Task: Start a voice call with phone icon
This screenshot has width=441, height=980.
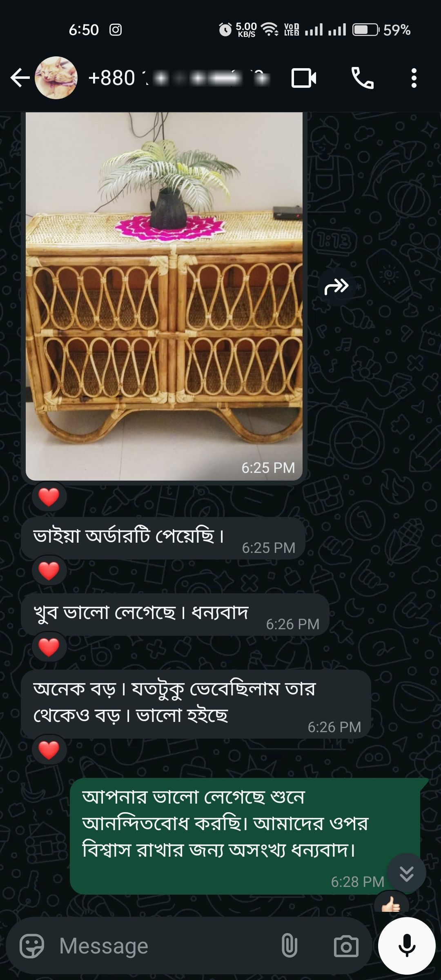Action: pos(363,78)
